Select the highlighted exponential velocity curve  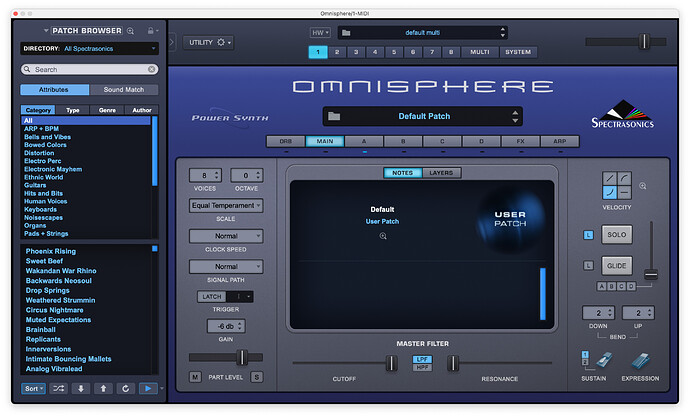click(609, 192)
